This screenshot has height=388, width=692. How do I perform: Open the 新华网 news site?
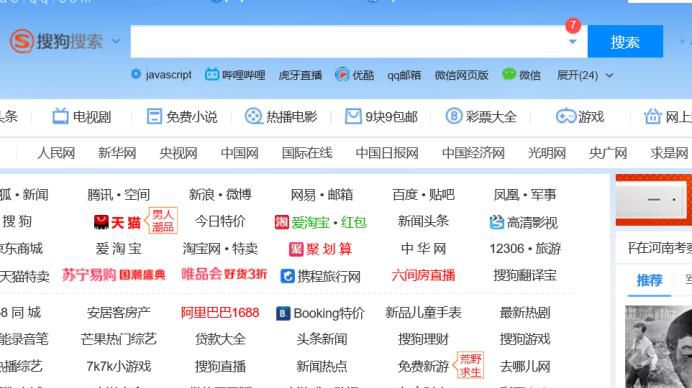coord(117,153)
